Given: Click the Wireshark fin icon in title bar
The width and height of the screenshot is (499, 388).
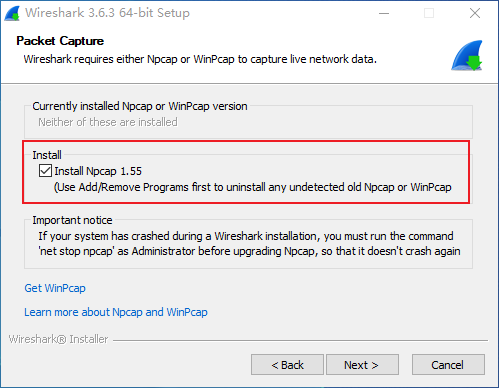Looking at the screenshot, I should click(12, 13).
